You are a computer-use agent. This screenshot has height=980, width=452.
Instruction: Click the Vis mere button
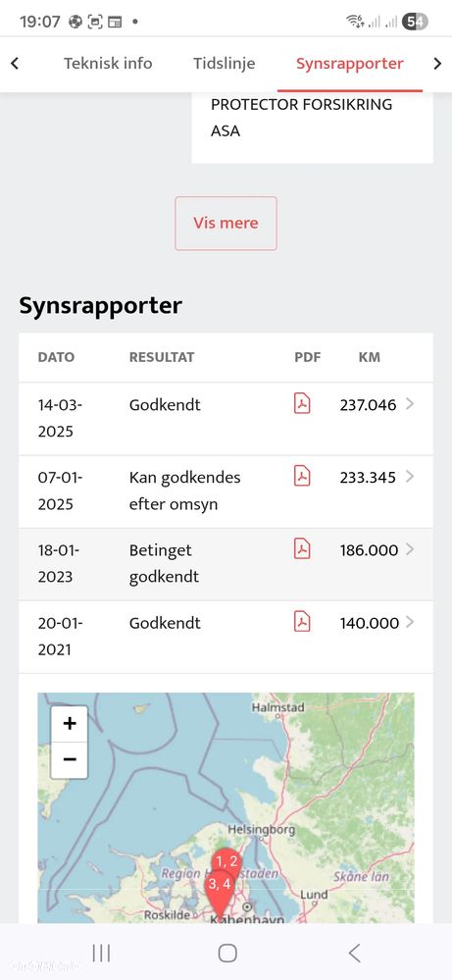[x=226, y=223]
